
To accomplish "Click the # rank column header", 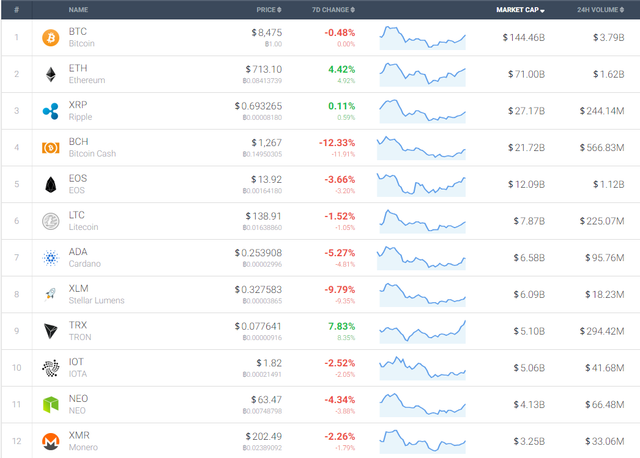I will click(17, 10).
